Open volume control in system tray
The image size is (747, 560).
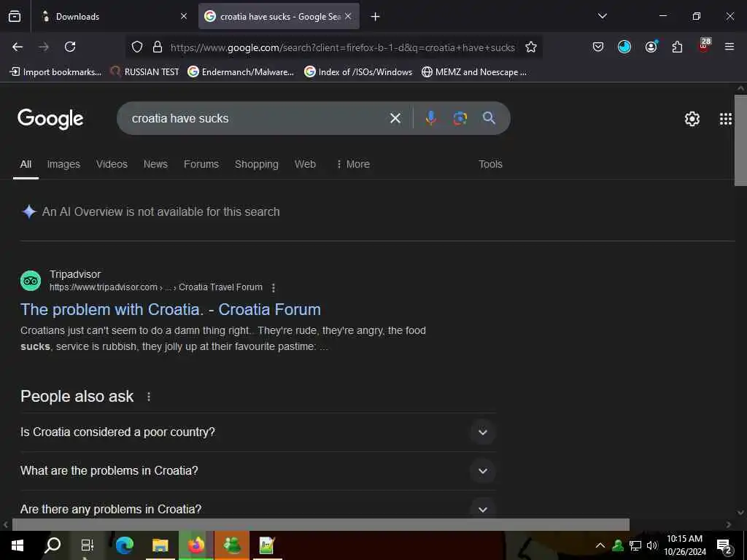pyautogui.click(x=651, y=545)
